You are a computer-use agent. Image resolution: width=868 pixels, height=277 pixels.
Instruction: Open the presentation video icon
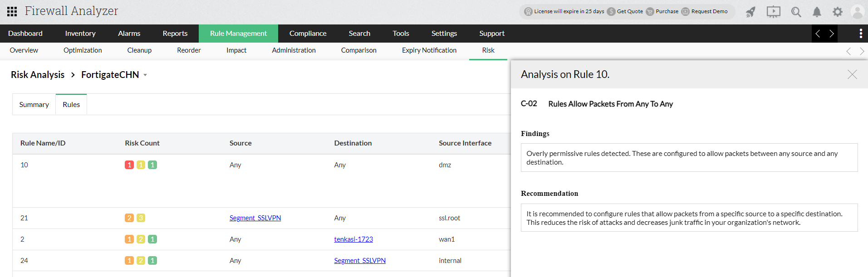[773, 12]
